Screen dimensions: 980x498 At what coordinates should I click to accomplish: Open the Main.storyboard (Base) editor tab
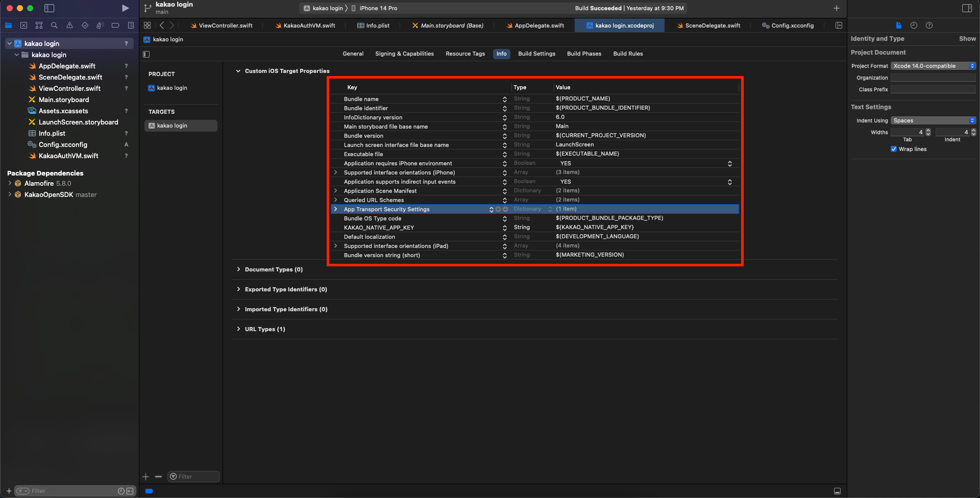448,26
